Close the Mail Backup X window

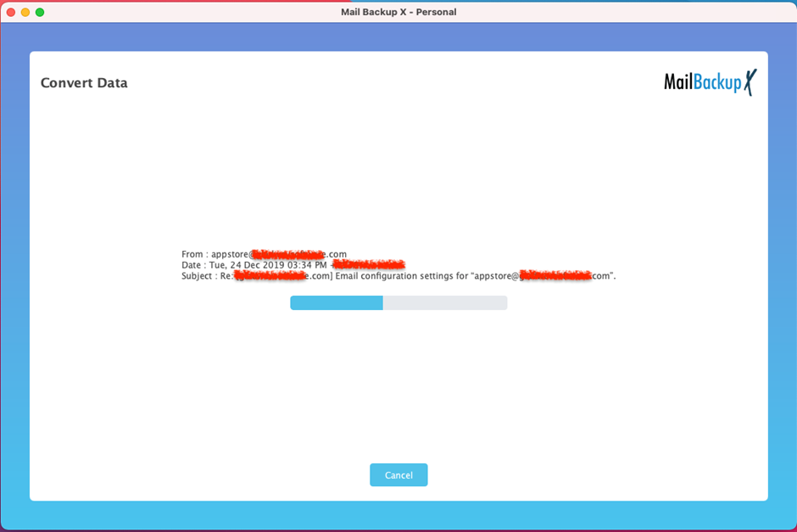[x=11, y=12]
